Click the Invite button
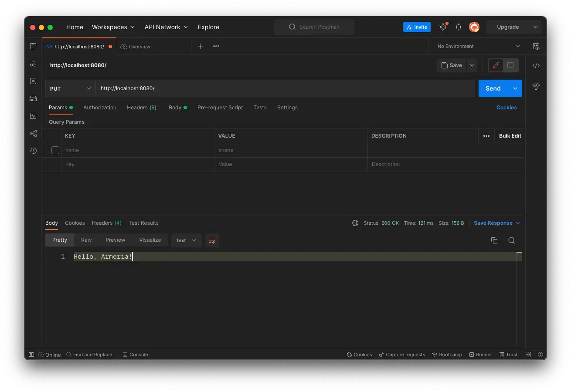The image size is (571, 392). pyautogui.click(x=417, y=27)
